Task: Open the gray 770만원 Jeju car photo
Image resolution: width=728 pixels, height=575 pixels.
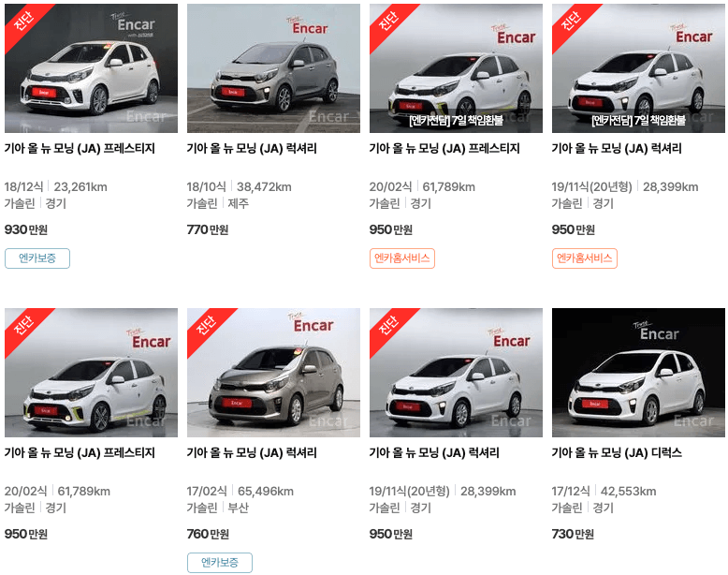Action: (273, 68)
